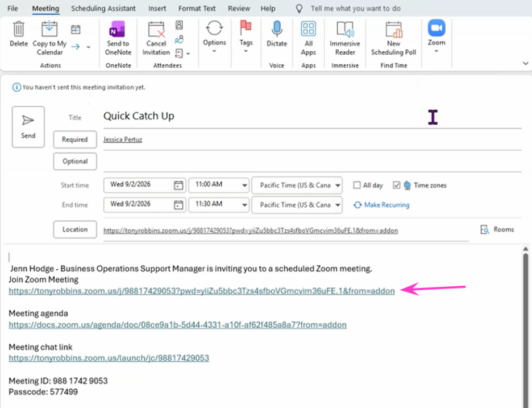This screenshot has height=408, width=532.
Task: Create a New Scheduling Poll
Action: [x=393, y=38]
